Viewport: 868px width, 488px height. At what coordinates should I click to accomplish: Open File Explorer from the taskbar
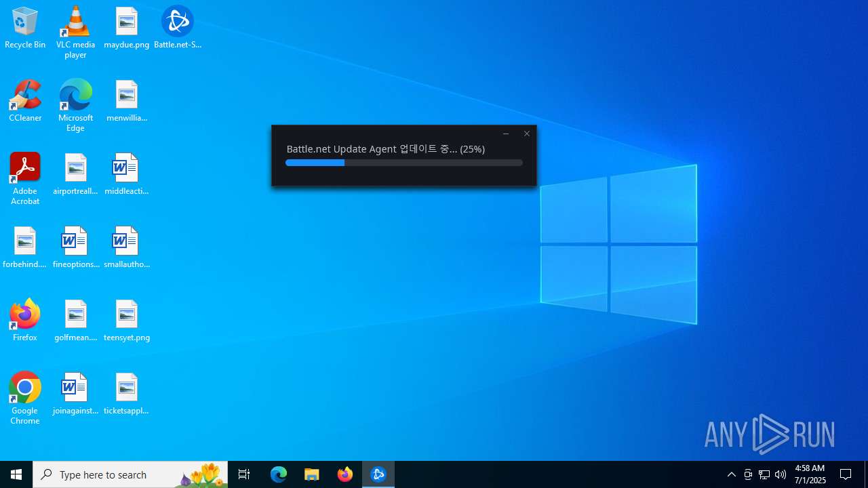pyautogui.click(x=312, y=474)
